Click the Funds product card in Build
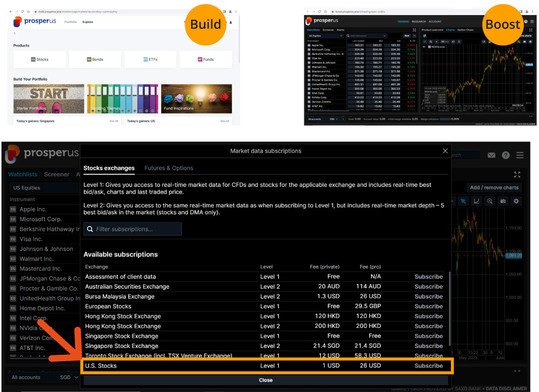This screenshot has height=392, width=539. pyautogui.click(x=206, y=59)
